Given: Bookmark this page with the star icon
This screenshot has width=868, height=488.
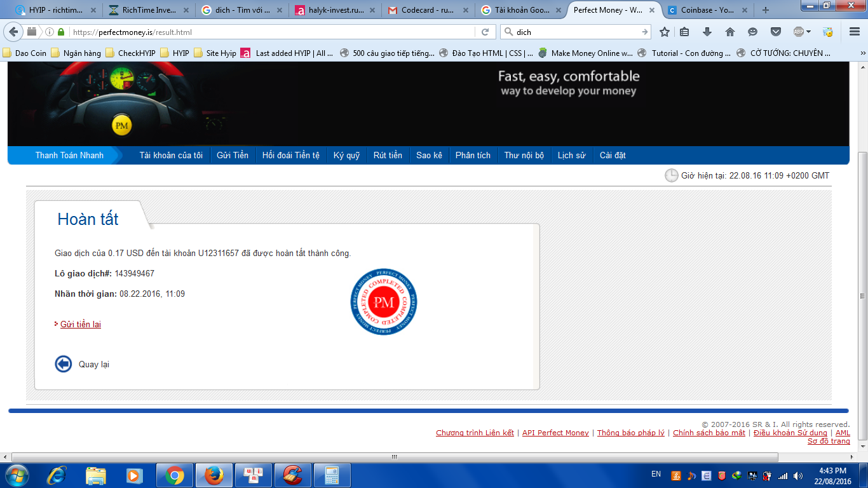Looking at the screenshot, I should pos(665,32).
